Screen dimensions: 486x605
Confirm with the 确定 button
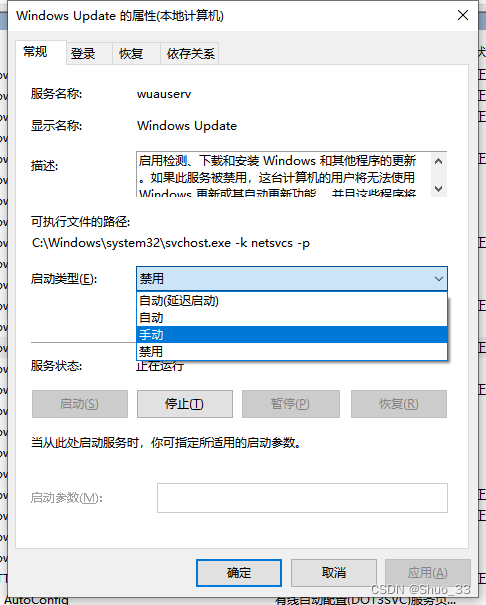point(239,573)
